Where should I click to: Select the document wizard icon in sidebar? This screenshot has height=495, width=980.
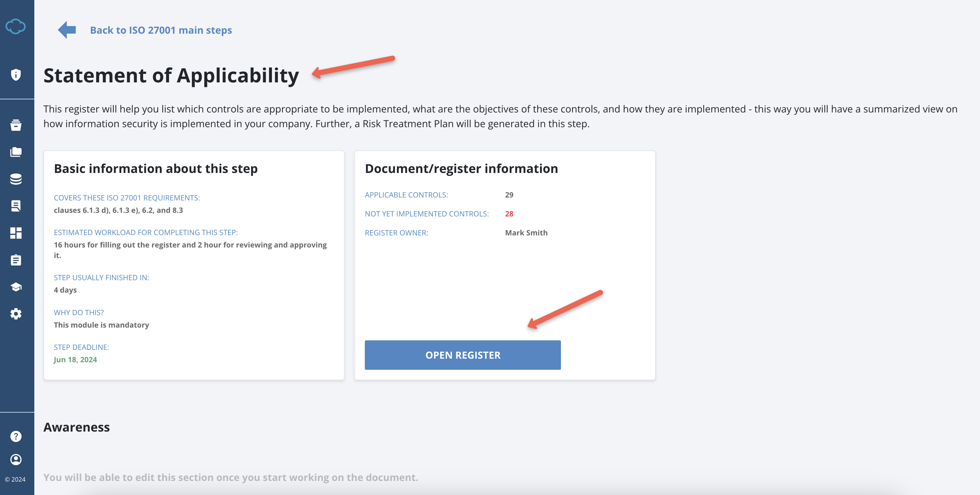coord(16,206)
